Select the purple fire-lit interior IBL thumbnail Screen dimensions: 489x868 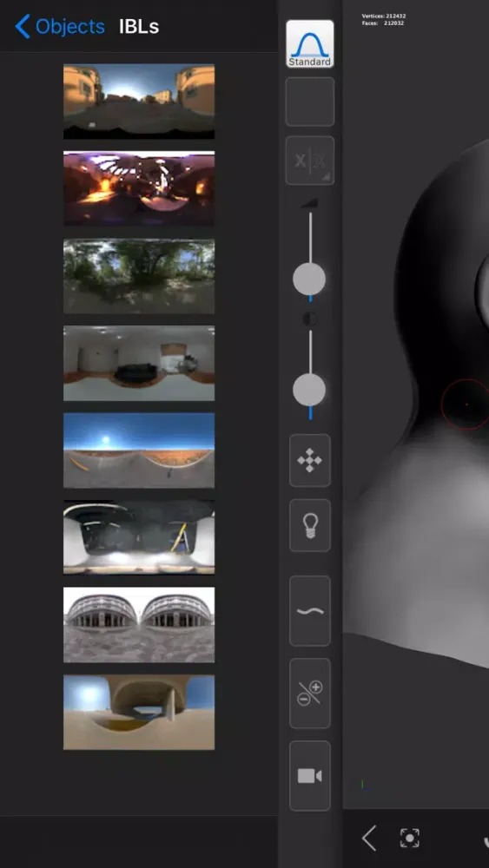click(139, 188)
